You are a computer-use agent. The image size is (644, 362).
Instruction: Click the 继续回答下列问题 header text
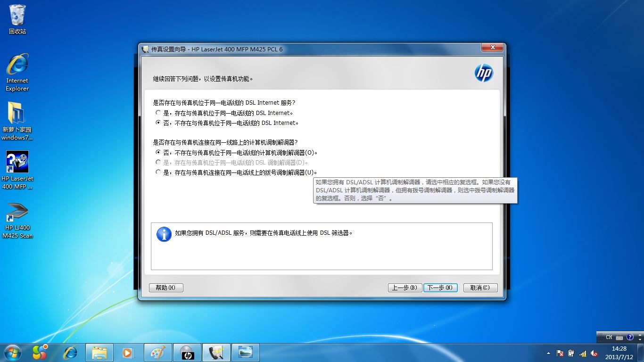point(203,79)
